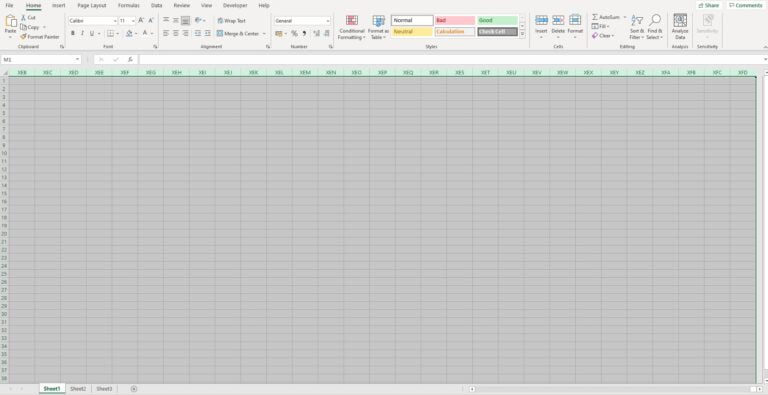Screen dimensions: 768x395
Task: Increase the indent
Action: (x=208, y=33)
